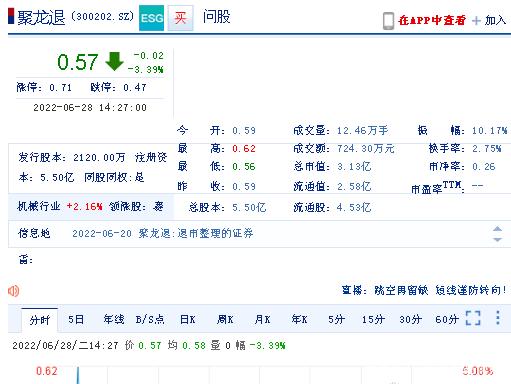The height and width of the screenshot is (384, 511).
Task: Click the fullscreen chart icon
Action: [473, 318]
